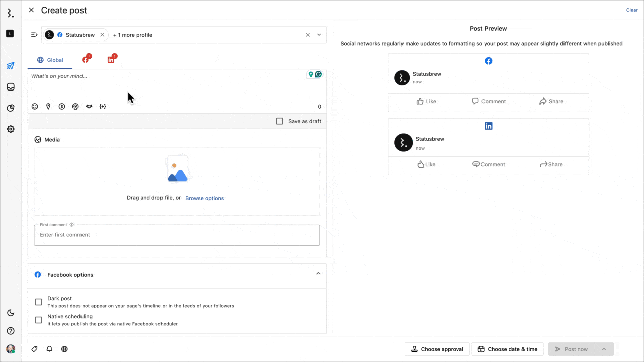The image size is (644, 362).
Task: Open the emoji picker
Action: pos(35,107)
